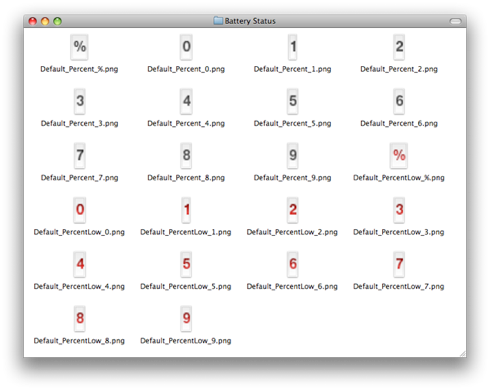Click the gray number 6 thumbnail

pos(399,101)
